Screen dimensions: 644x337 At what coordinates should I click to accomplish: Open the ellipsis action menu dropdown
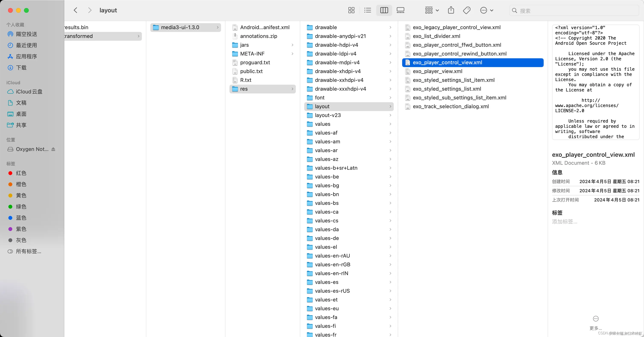pos(486,10)
